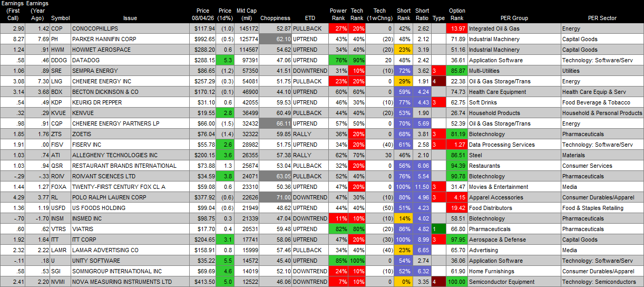Click the NVMI symbol in the last row
The image size is (644, 287).
coord(60,282)
